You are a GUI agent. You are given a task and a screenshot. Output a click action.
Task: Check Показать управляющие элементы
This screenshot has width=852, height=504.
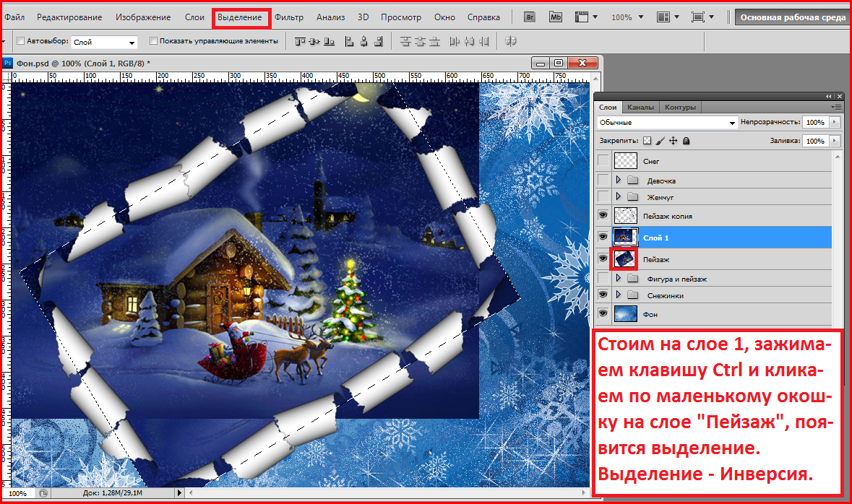[153, 40]
